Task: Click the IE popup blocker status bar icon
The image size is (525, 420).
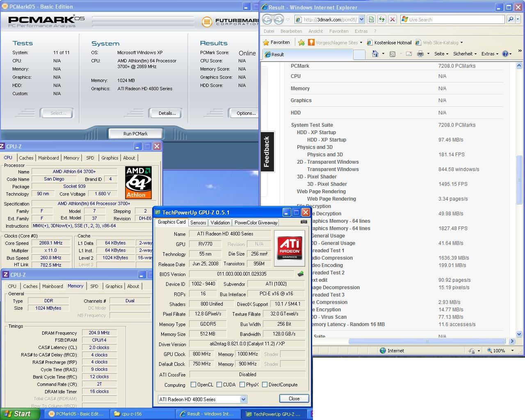Action: (472, 351)
